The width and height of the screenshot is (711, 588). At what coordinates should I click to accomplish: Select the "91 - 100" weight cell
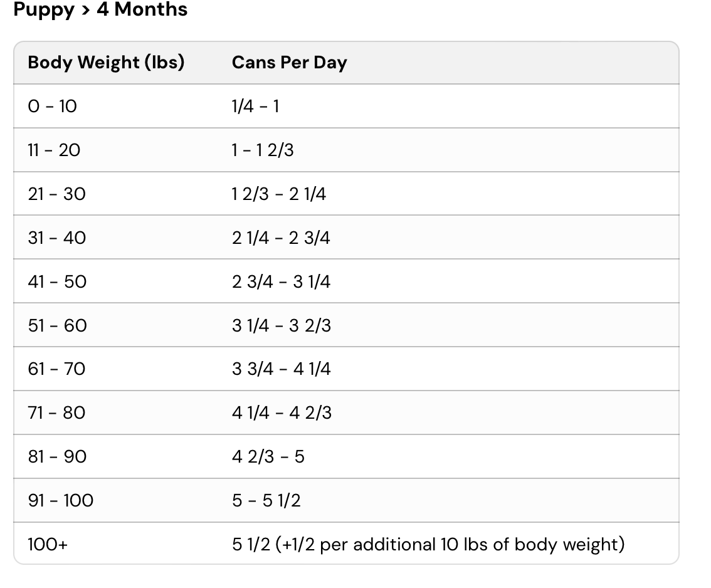click(x=60, y=501)
